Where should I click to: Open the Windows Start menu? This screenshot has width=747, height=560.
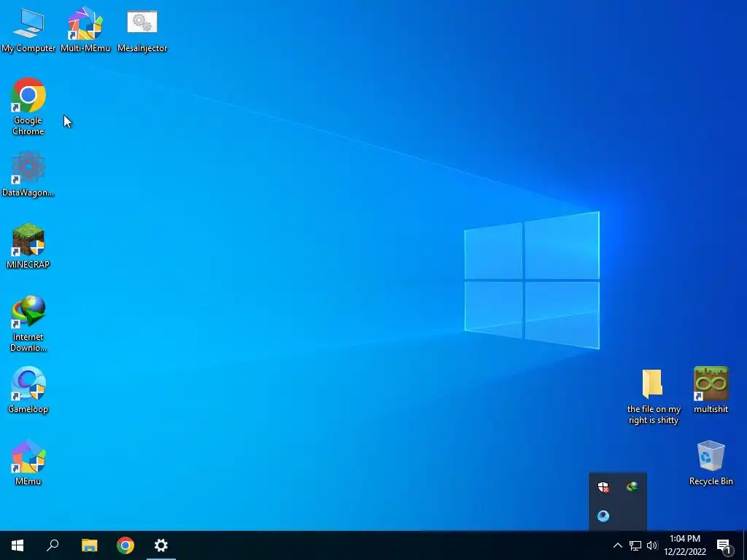[x=18, y=545]
